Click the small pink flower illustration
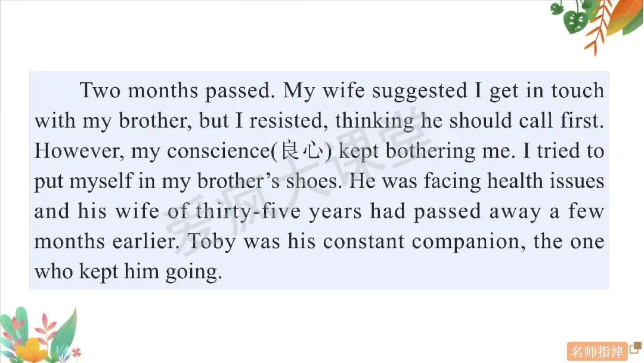Viewport: 644px width, 363px height. click(76, 352)
